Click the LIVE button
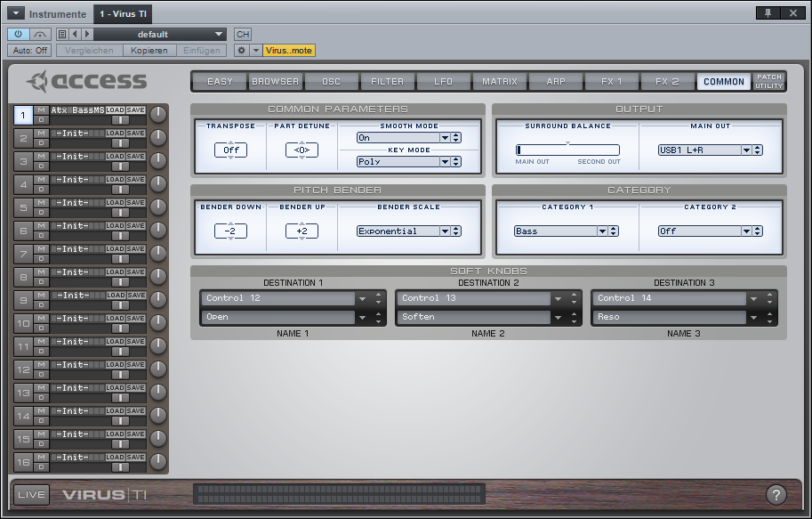This screenshot has width=812, height=519. click(32, 494)
